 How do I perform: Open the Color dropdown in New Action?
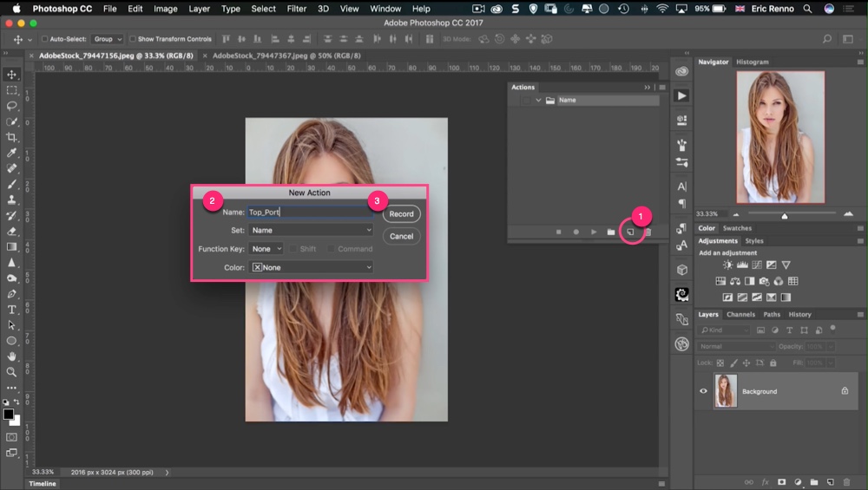[x=310, y=267]
